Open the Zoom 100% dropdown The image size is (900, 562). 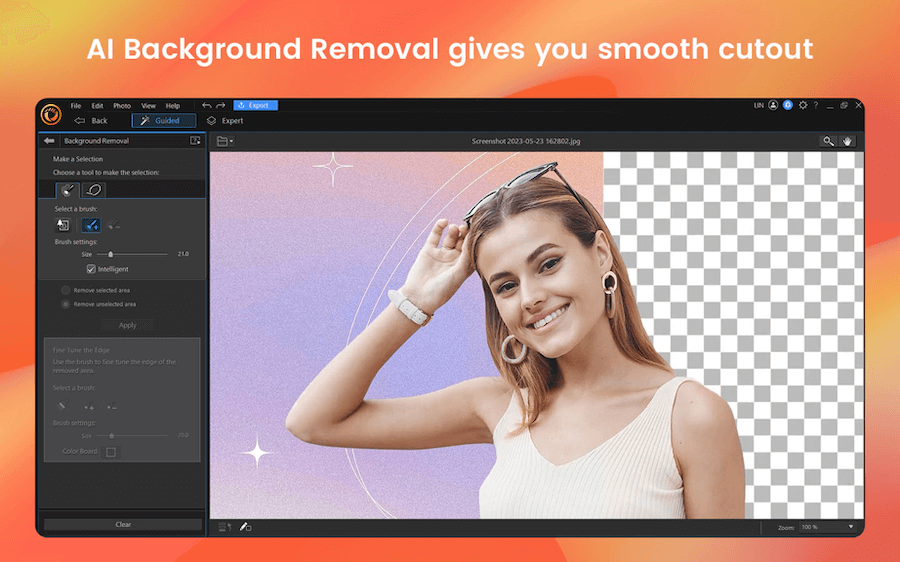point(827,527)
